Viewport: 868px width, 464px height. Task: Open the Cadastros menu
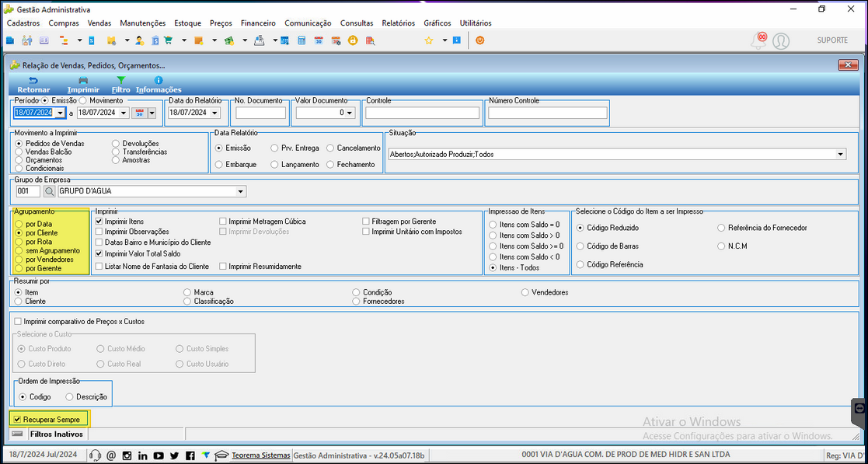pos(23,23)
